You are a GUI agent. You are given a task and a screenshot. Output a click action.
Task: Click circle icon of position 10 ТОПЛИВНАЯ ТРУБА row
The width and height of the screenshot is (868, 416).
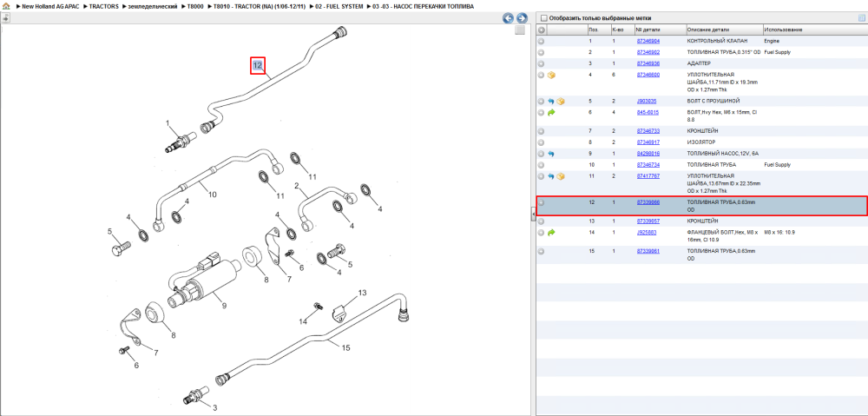542,164
